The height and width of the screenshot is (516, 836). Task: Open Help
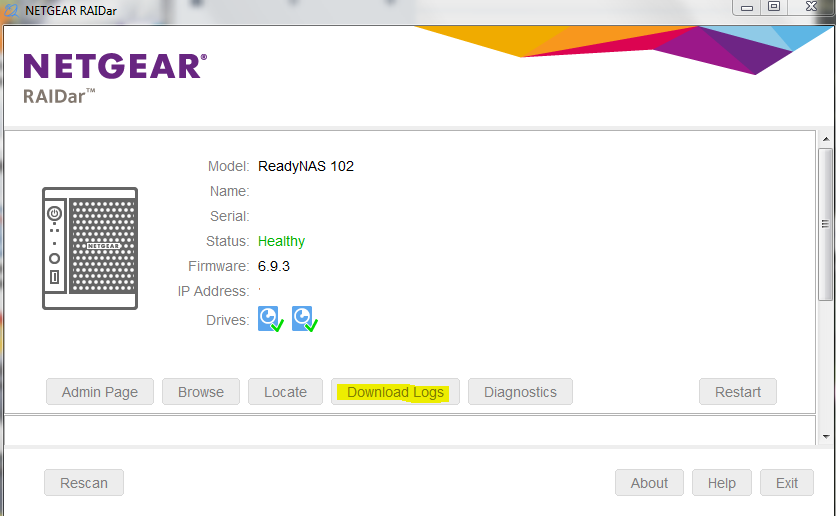(722, 482)
